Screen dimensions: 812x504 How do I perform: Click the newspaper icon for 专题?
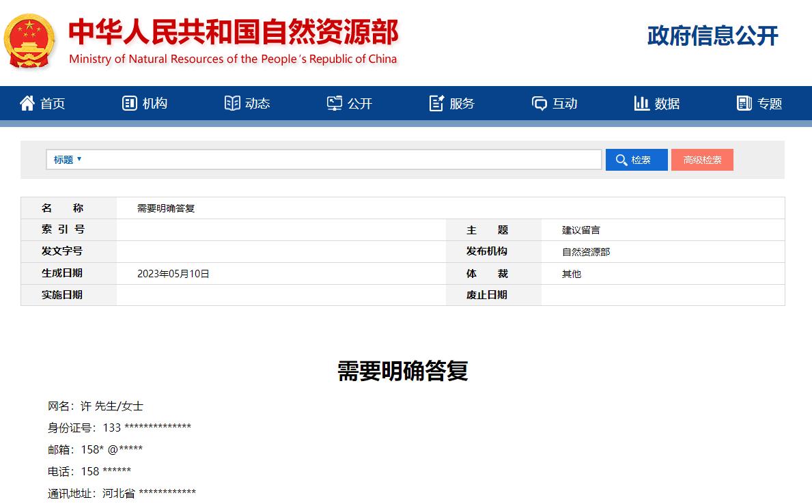(744, 103)
